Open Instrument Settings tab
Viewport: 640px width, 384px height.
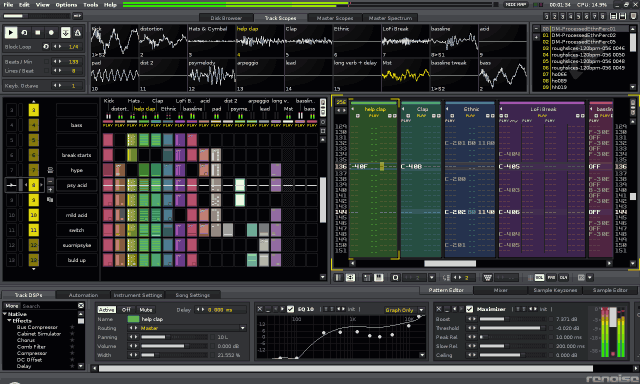(138, 295)
